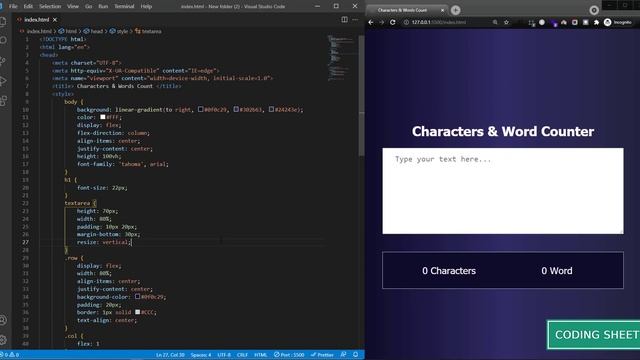Open the Help menu
The image size is (640, 360).
click(x=146, y=6)
